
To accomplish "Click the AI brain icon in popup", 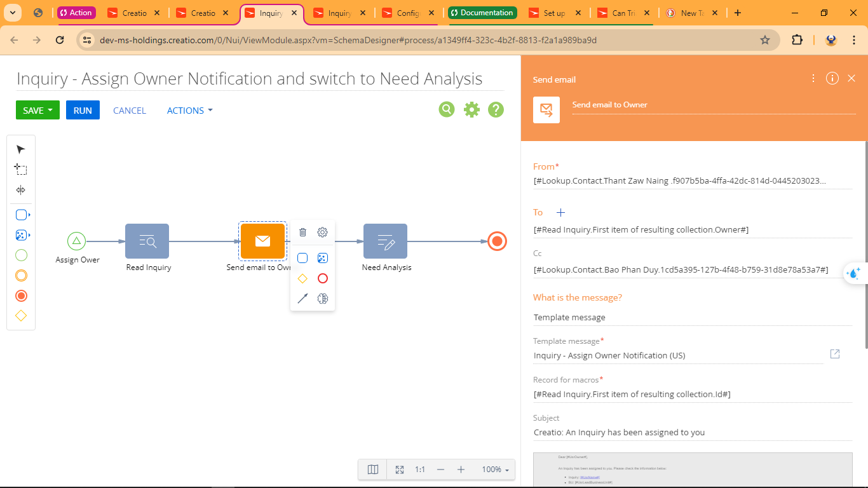I will [x=323, y=299].
